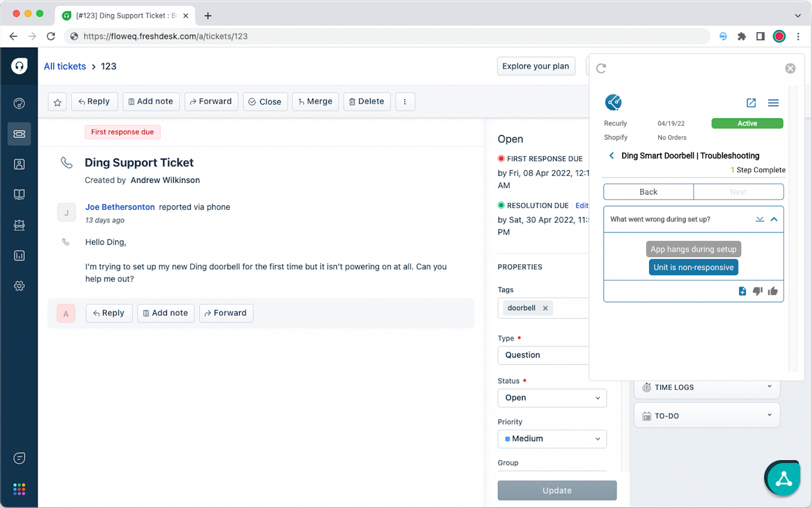Open the Analytics chart icon in sidebar

click(19, 256)
